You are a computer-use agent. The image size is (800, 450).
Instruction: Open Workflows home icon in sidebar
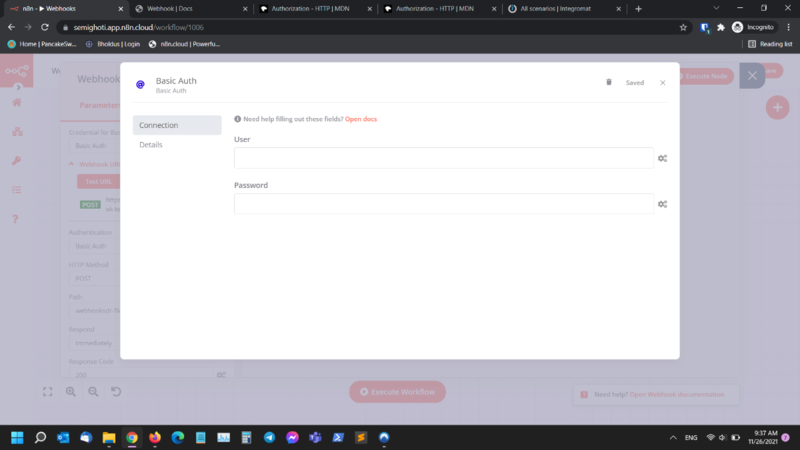pos(17,103)
